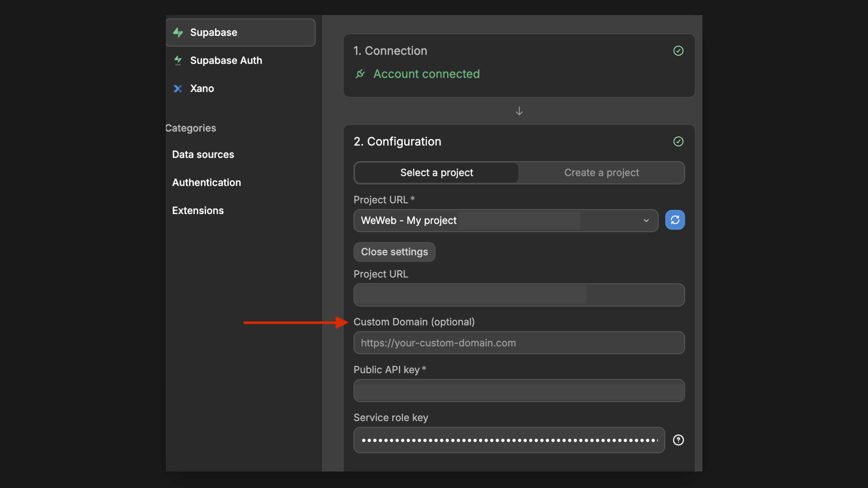Click the 1. Connection heading
The width and height of the screenshot is (868, 488).
pos(390,51)
